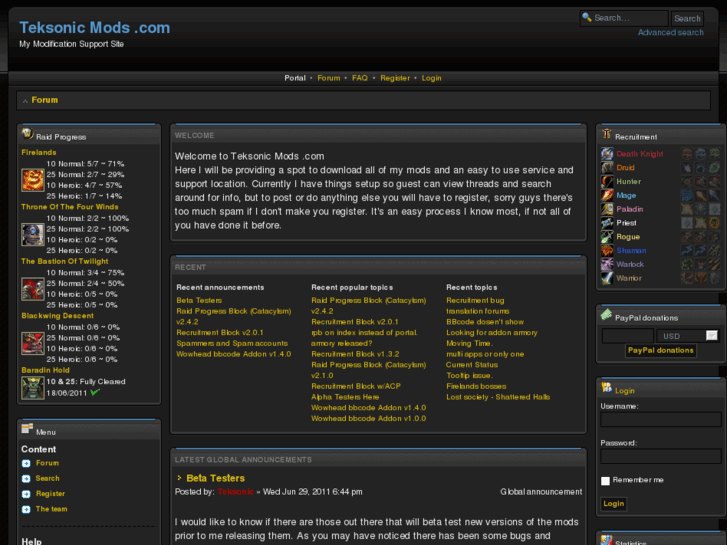The image size is (727, 545).
Task: Click the Firelands raid title
Action: pos(38,153)
